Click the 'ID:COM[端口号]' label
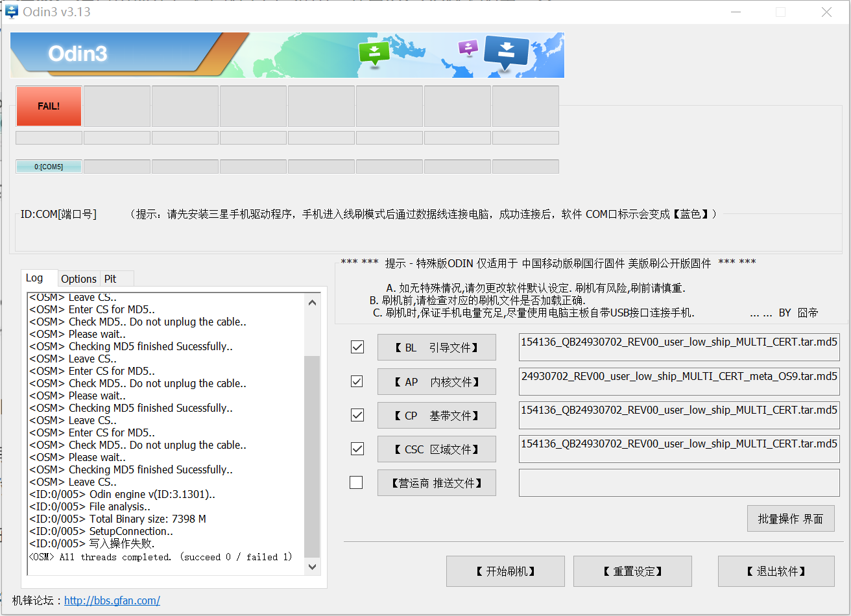Image resolution: width=851 pixels, height=616 pixels. pos(58,214)
